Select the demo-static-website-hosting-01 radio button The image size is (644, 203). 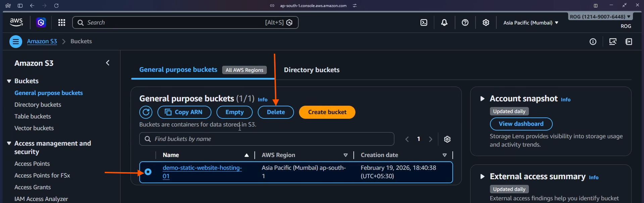click(x=148, y=172)
